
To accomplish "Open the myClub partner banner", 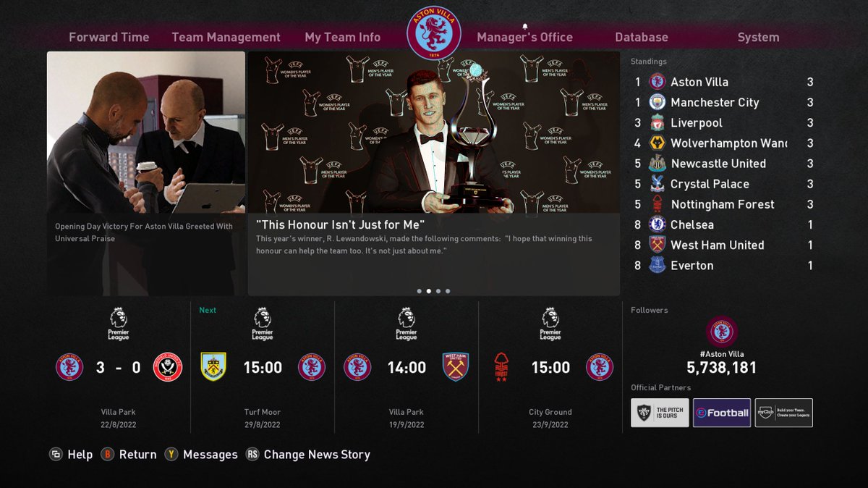I will coord(783,413).
